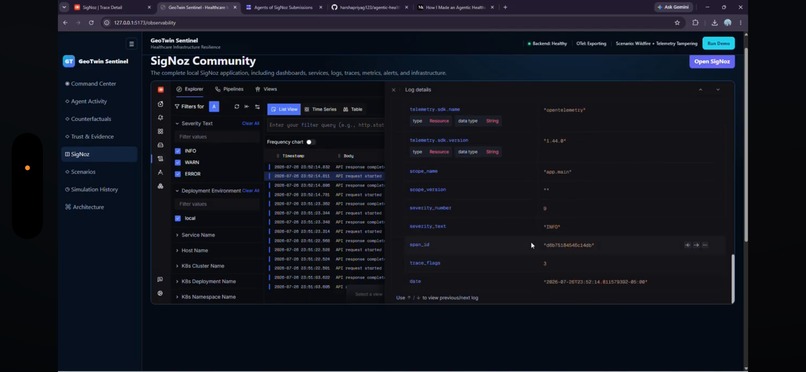Go to next log with down chevron
Screen dimensions: 806x372
[x=718, y=90]
